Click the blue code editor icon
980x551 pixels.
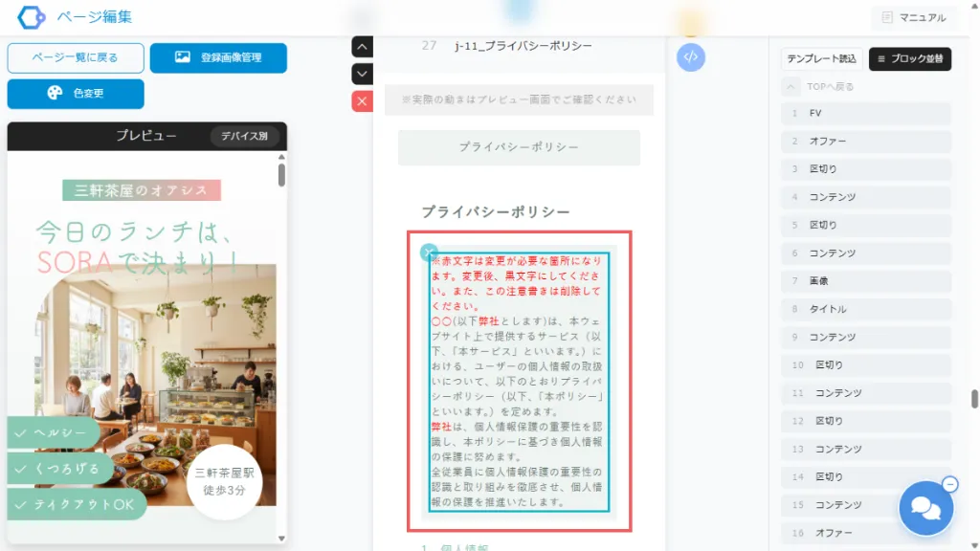pyautogui.click(x=691, y=57)
